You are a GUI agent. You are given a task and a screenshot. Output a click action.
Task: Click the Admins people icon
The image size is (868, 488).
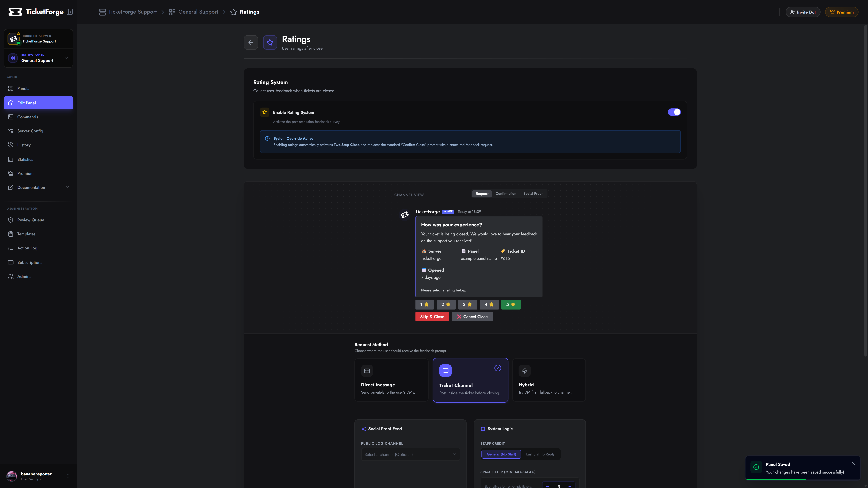click(x=11, y=277)
